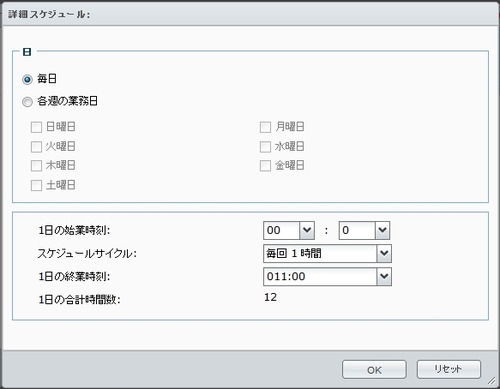Click the スケジュールサイクル label
This screenshot has width=500, height=389.
pyautogui.click(x=87, y=253)
